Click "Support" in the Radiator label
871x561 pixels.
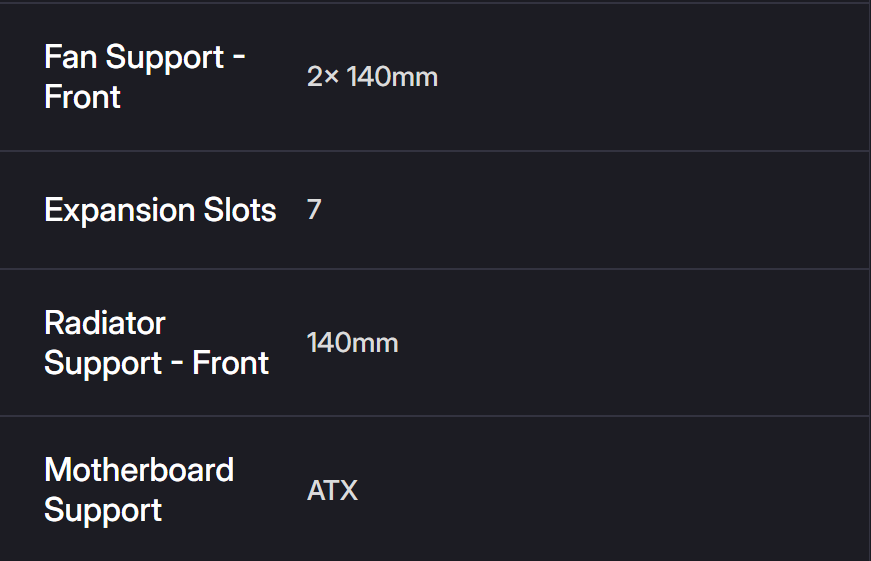pyautogui.click(x=103, y=363)
